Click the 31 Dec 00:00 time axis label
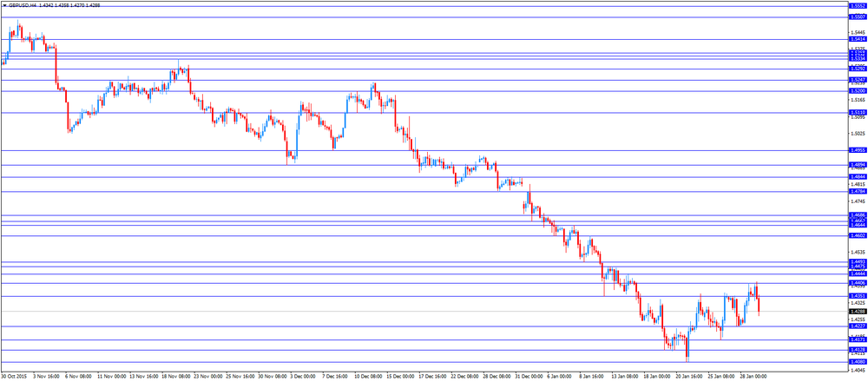868x382 pixels. (530, 375)
